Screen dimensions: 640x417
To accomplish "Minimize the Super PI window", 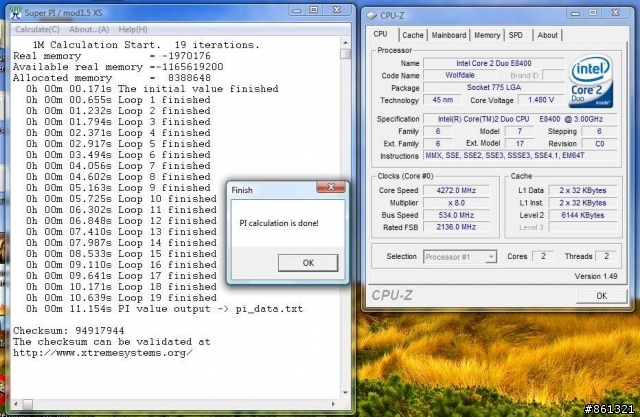I will pyautogui.click(x=297, y=10).
